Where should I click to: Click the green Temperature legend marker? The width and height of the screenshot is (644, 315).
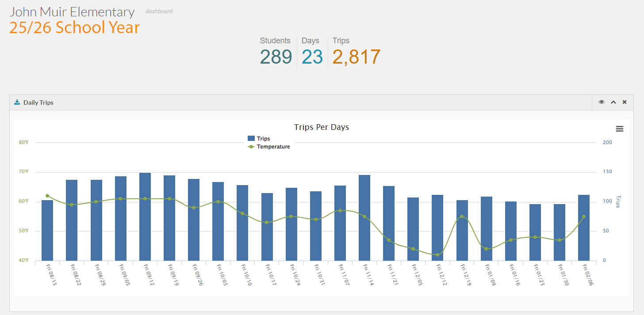tap(251, 147)
